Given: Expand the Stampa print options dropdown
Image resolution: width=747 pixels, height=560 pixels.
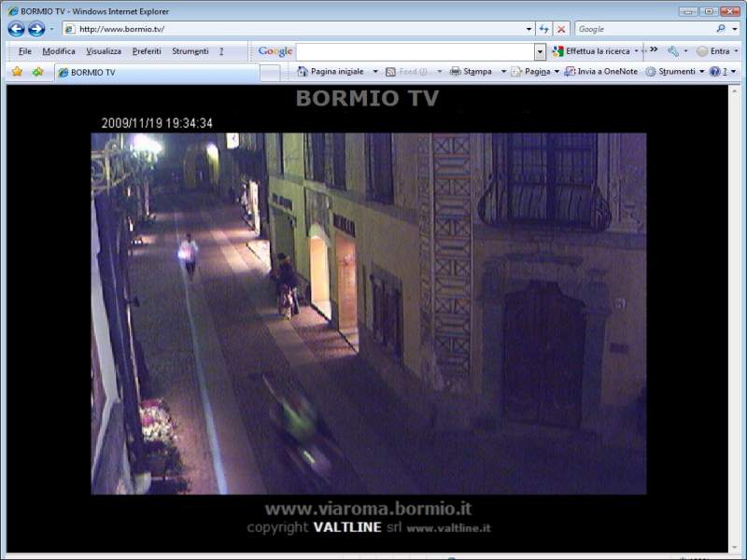Looking at the screenshot, I should tap(503, 72).
